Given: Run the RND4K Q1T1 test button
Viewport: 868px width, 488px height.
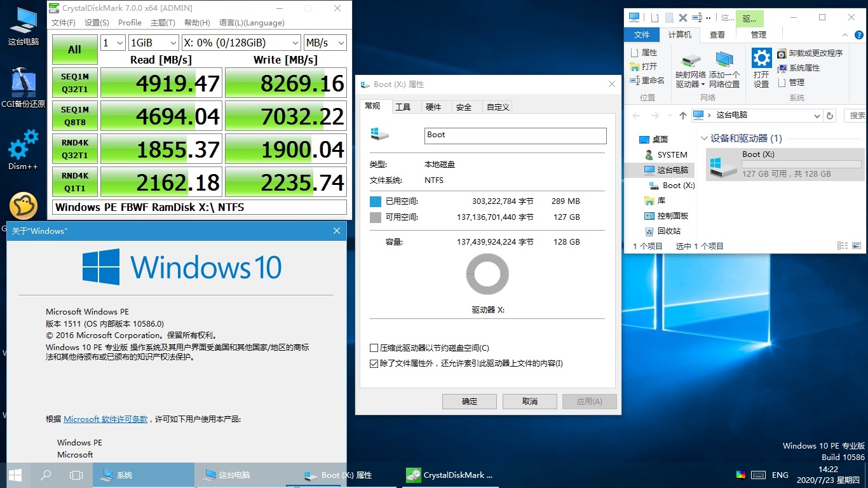Looking at the screenshot, I should pos(74,182).
